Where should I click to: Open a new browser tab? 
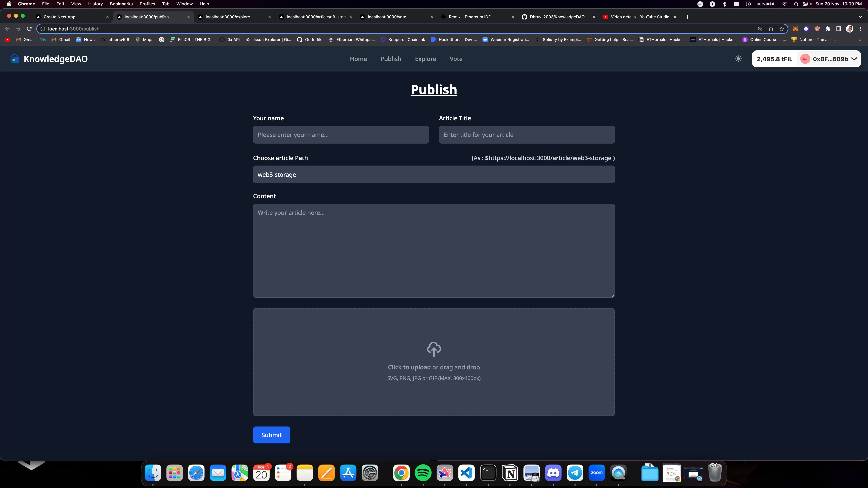(687, 17)
